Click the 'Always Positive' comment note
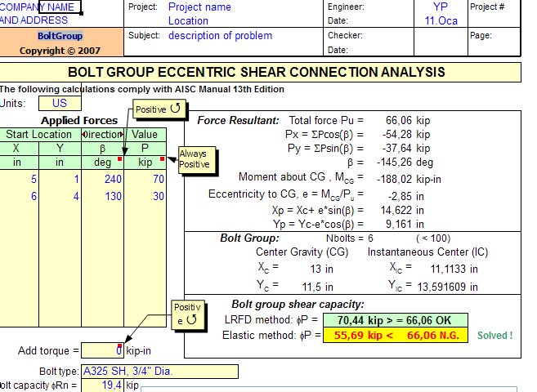 [x=197, y=159]
